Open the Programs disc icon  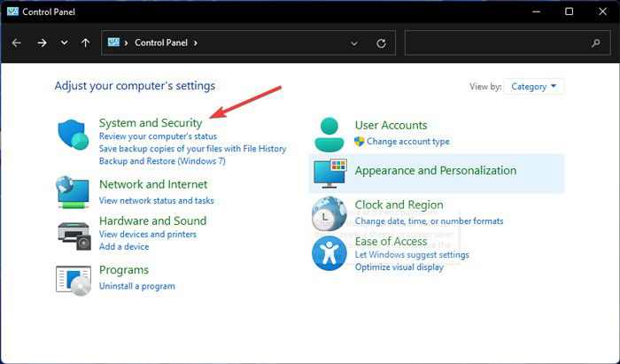74,280
